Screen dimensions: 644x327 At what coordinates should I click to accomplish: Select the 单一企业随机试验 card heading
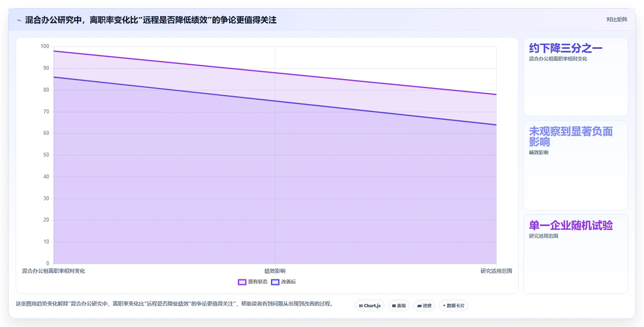571,225
